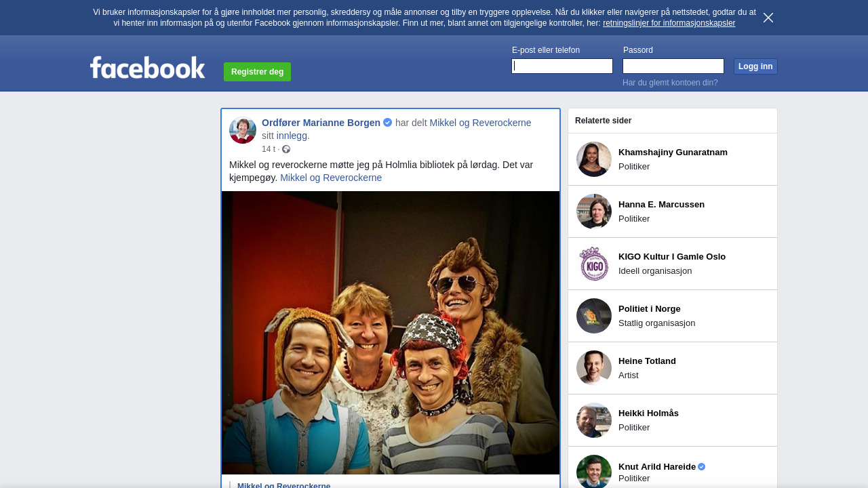The height and width of the screenshot is (488, 868).
Task: Open Marianne Borgen's profile picture
Action: click(x=243, y=130)
